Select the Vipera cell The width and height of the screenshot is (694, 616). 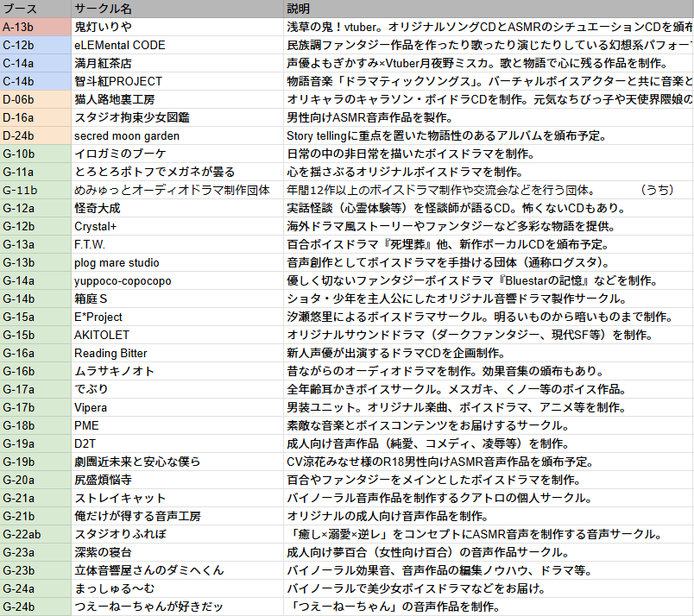tap(178, 408)
